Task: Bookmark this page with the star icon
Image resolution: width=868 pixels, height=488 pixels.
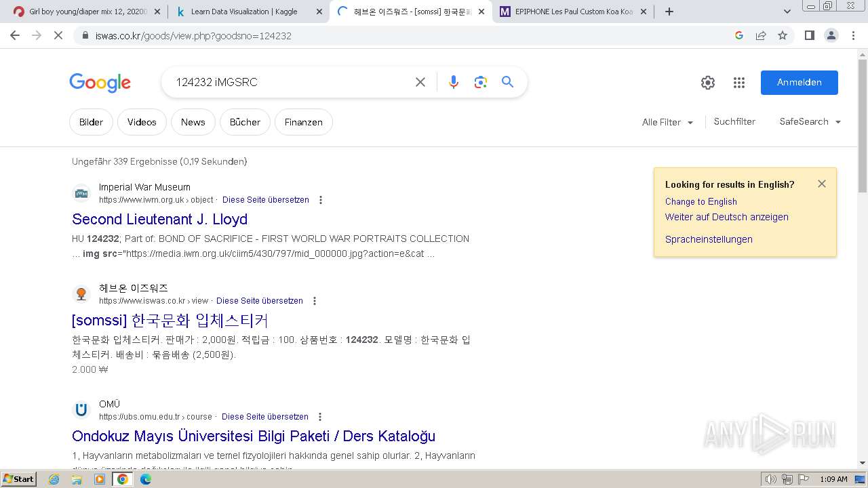Action: tap(783, 35)
